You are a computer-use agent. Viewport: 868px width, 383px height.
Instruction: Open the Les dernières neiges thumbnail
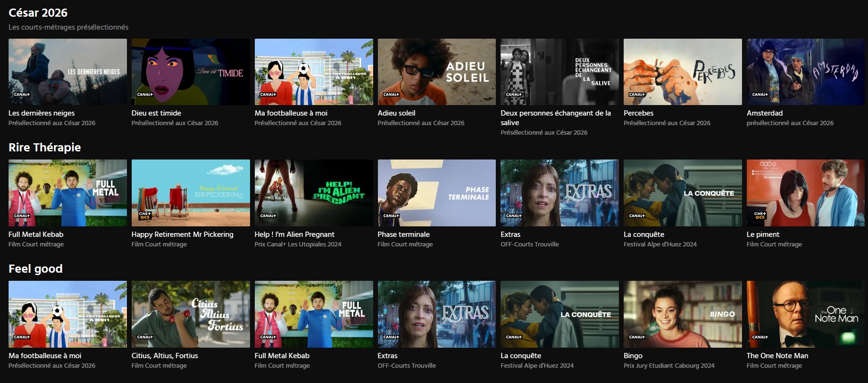click(x=68, y=72)
